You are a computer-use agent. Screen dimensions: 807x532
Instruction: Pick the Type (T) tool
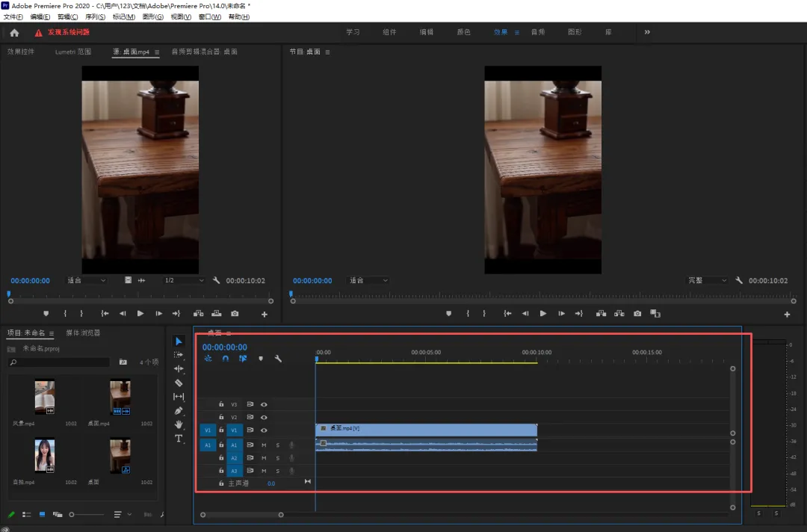click(179, 439)
